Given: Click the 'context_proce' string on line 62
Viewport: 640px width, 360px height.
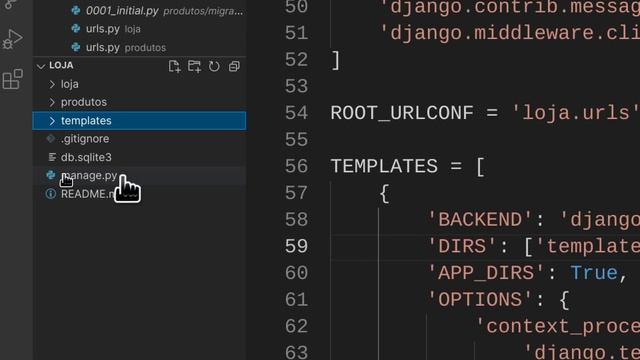Looking at the screenshot, I should coord(558,326).
